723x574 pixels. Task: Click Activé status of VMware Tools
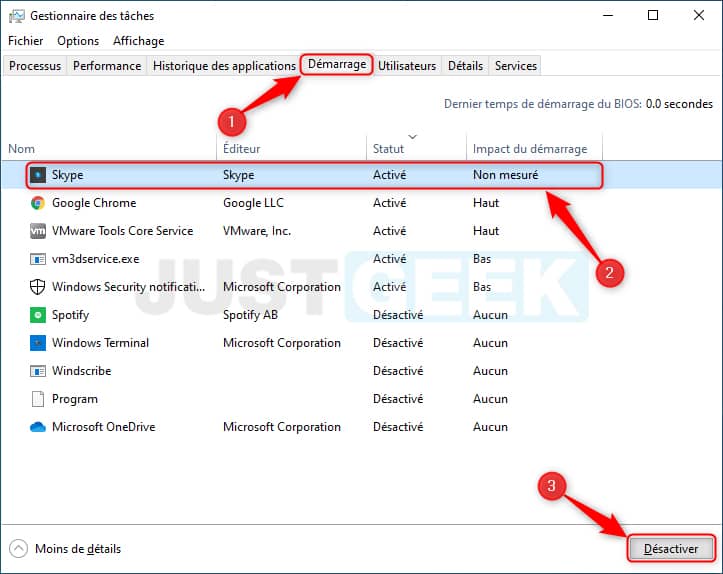pos(390,231)
